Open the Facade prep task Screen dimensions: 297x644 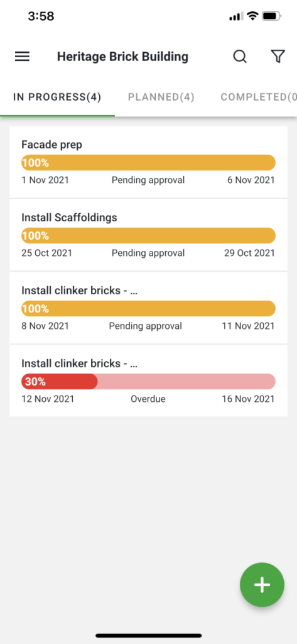click(x=148, y=162)
